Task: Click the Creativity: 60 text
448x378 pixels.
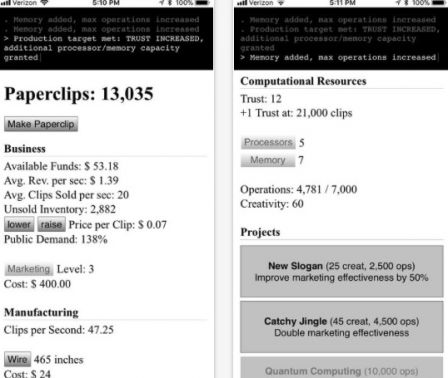Action: (272, 204)
